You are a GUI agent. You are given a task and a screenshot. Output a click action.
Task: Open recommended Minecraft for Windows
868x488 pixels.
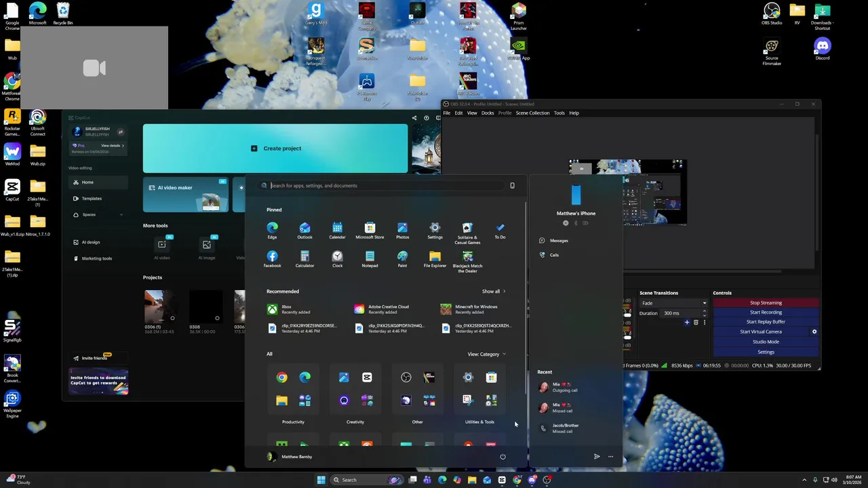[470, 309]
